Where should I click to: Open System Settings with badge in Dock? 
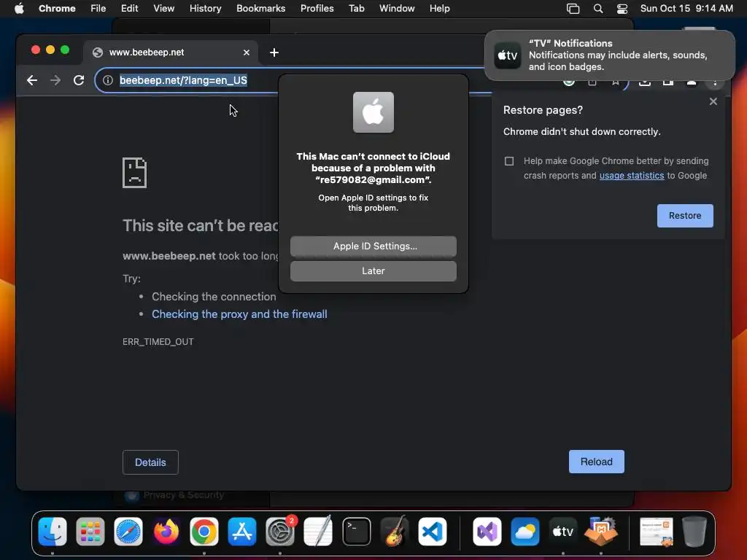(280, 531)
